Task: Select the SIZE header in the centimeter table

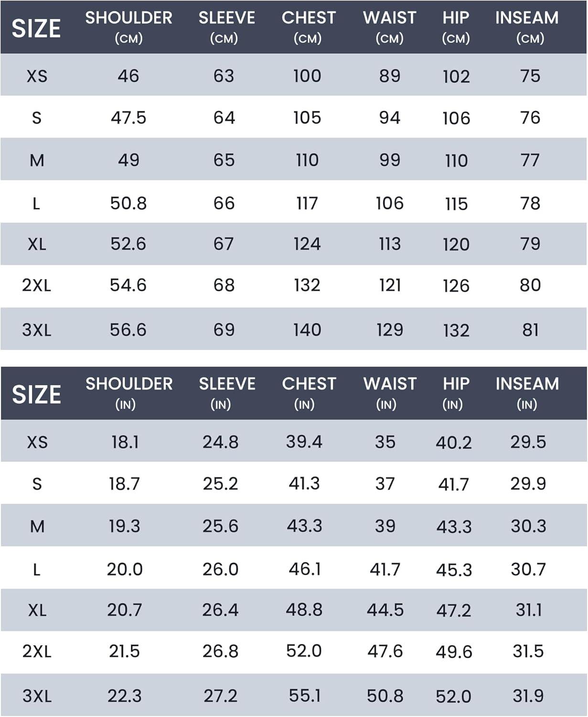Action: coord(36,28)
